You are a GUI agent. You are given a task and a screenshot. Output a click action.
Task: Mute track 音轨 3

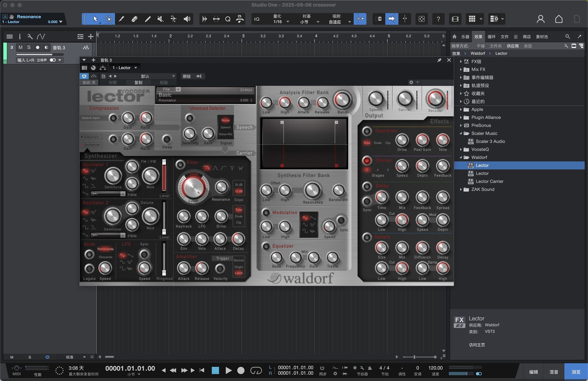click(x=21, y=47)
